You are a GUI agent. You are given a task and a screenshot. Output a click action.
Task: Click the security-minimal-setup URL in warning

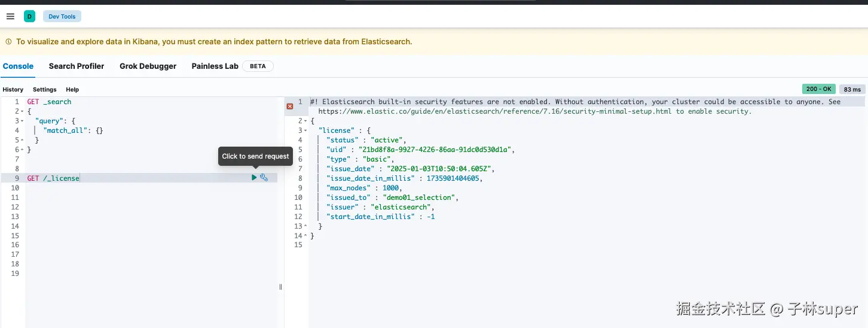coord(495,111)
